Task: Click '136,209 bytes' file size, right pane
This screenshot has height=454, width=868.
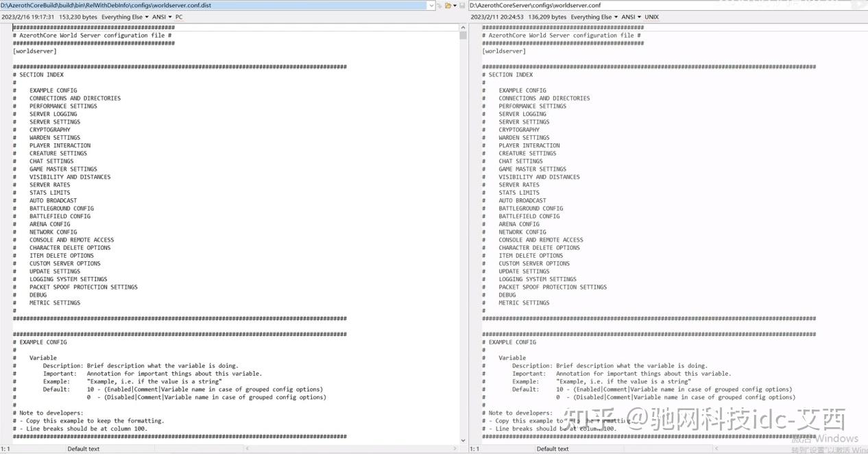Action: [x=547, y=16]
